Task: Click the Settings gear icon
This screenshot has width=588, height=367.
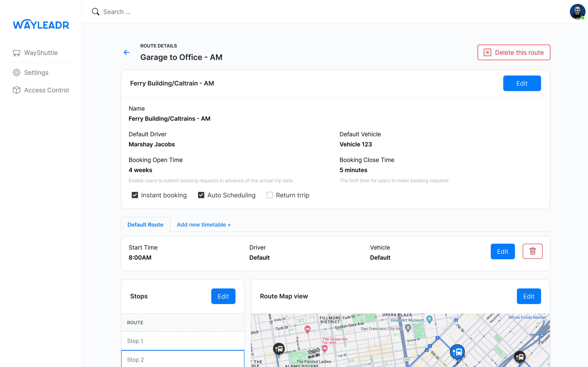Action: [16, 72]
